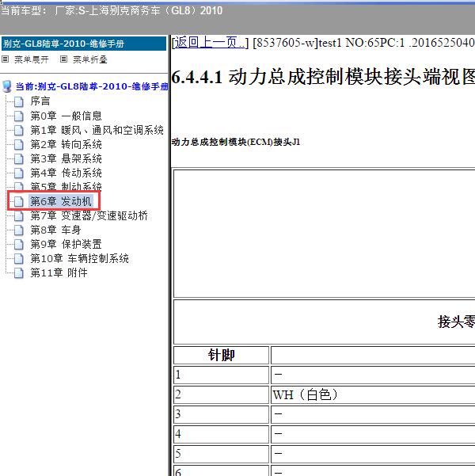This screenshot has width=475, height=476.
Task: Click the 针脚 column header
Action: point(221,355)
